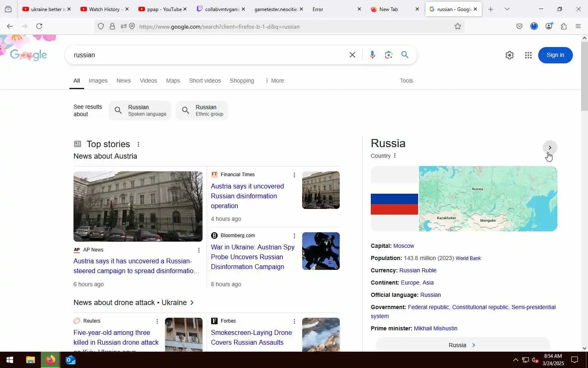Reload the current page
The width and height of the screenshot is (588, 368).
point(39,26)
